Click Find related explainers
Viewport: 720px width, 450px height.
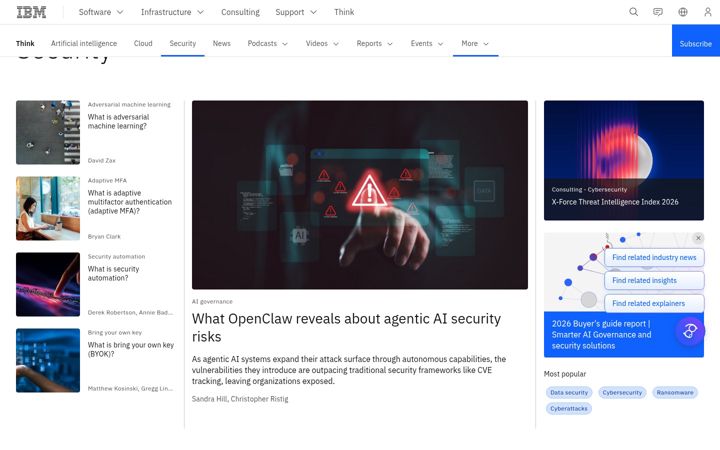point(654,304)
